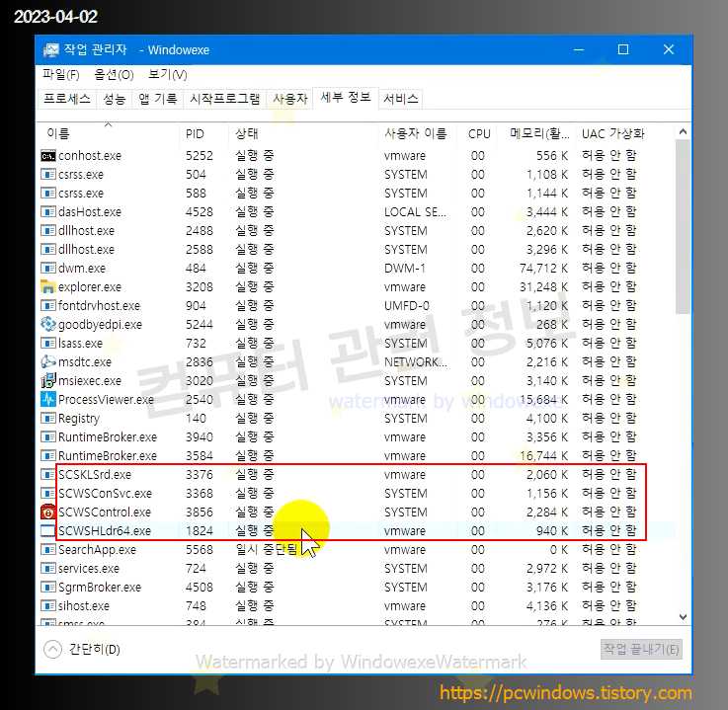Sort by the UAC 가상화 column header
Viewport: 728px width, 710px height.
[624, 134]
